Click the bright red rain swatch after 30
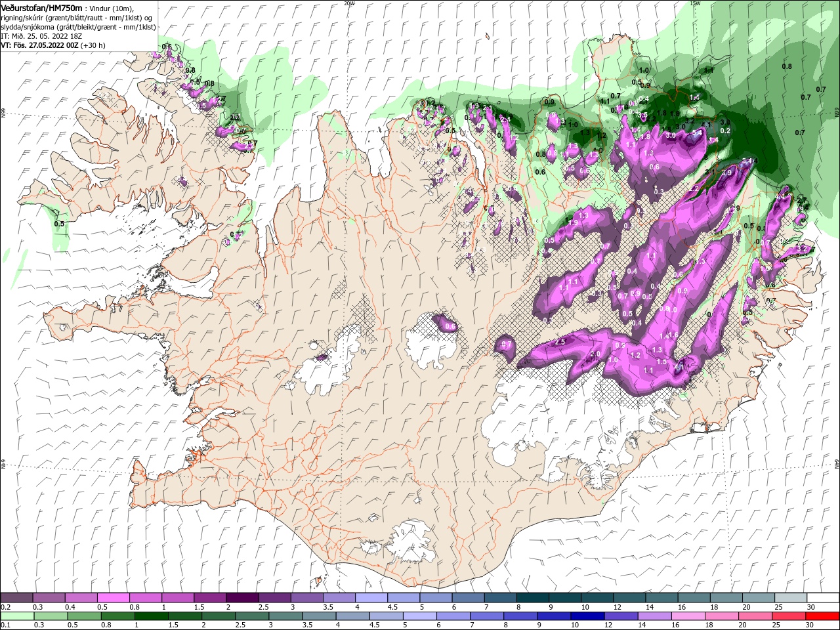Viewport: 840px width, 630px height. coord(822,616)
